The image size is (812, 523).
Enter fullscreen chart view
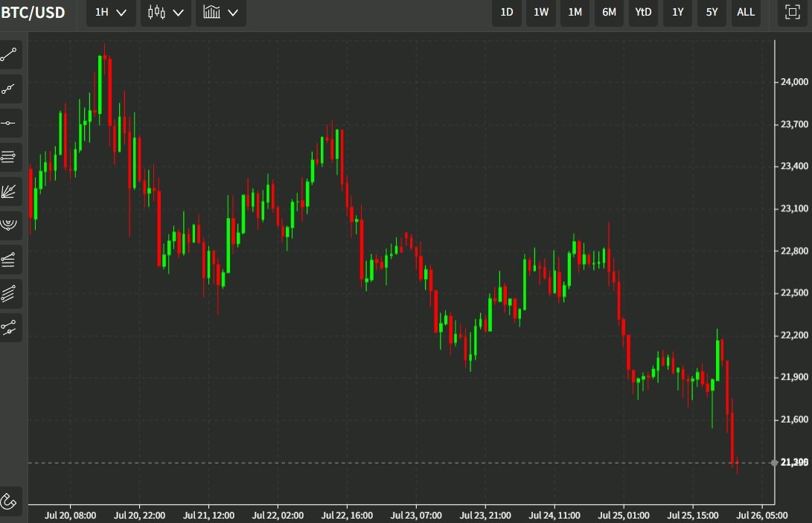click(792, 13)
